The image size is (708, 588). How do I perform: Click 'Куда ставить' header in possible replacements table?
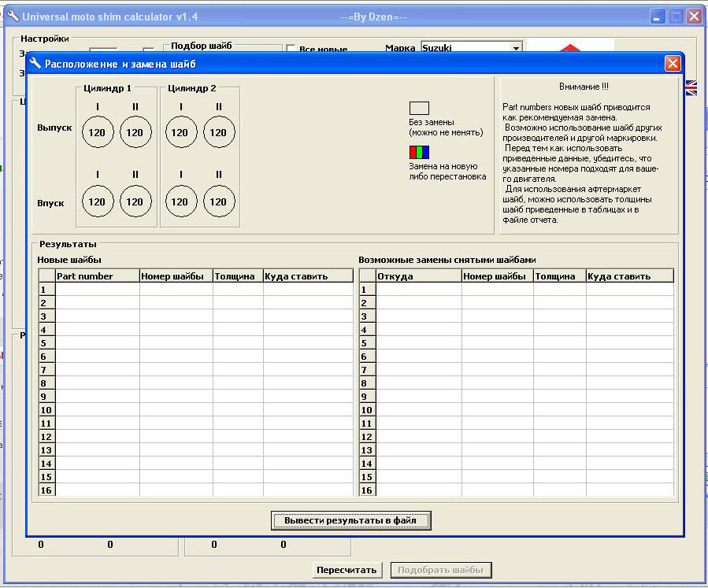tap(629, 276)
